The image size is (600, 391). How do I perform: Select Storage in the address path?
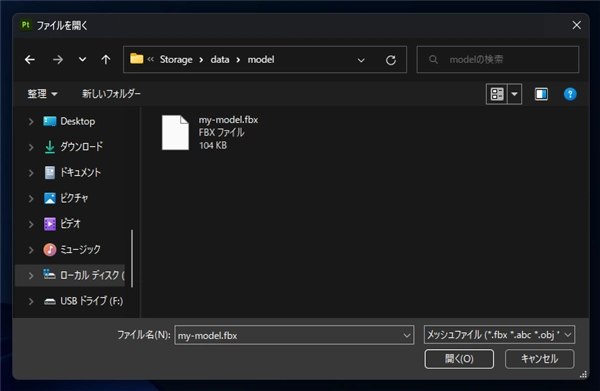click(176, 60)
